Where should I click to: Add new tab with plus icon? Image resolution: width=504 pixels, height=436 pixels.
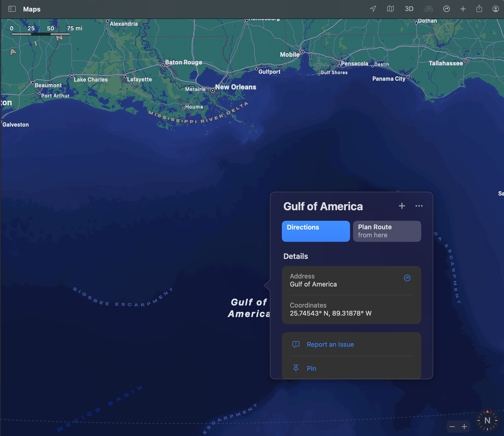pyautogui.click(x=463, y=9)
